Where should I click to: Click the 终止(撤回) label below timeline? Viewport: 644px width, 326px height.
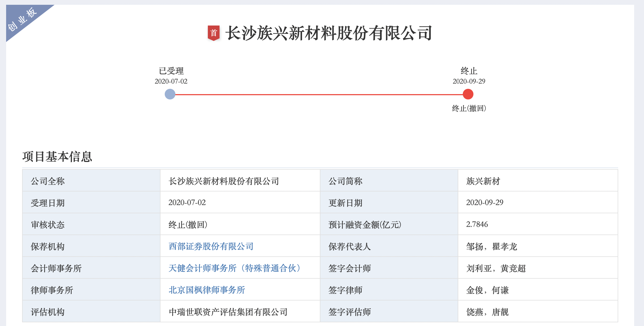(x=469, y=108)
